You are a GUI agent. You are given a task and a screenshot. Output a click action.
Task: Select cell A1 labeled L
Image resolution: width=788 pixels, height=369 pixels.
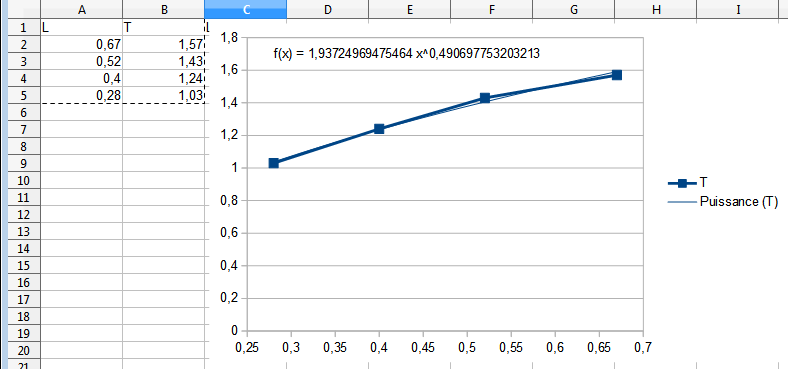(81, 28)
